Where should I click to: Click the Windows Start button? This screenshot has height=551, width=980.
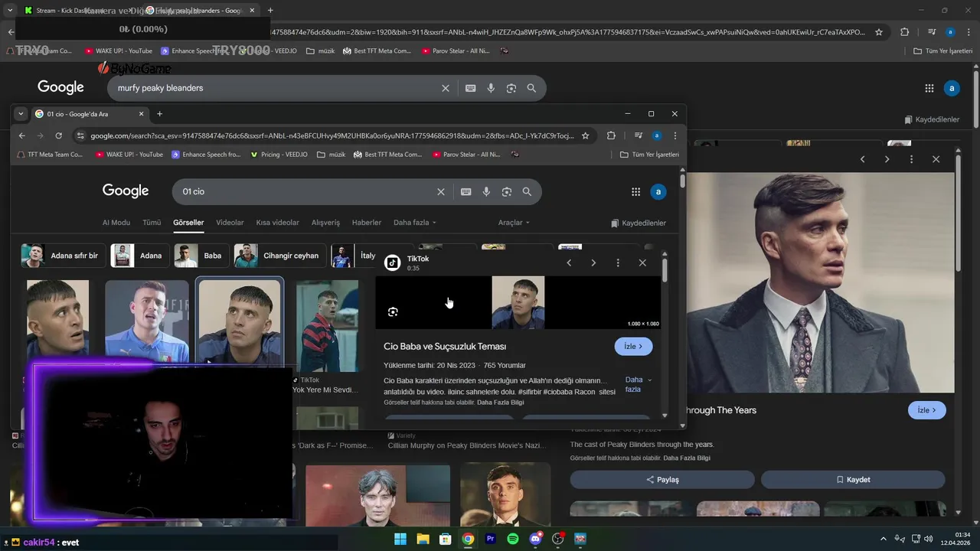[400, 539]
